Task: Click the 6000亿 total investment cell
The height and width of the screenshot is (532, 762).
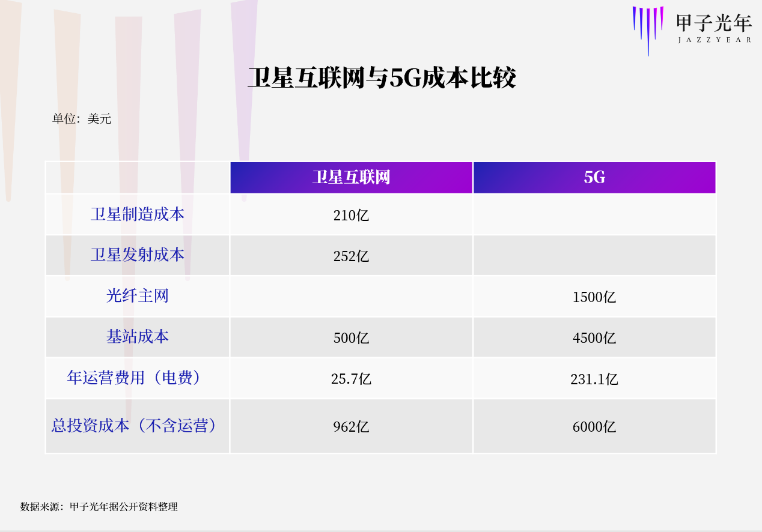Action: pos(594,427)
